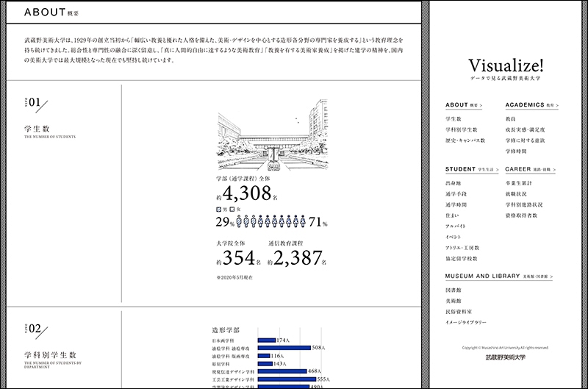Open the 卒業生累計 link
The height and width of the screenshot is (389, 588).
point(518,183)
